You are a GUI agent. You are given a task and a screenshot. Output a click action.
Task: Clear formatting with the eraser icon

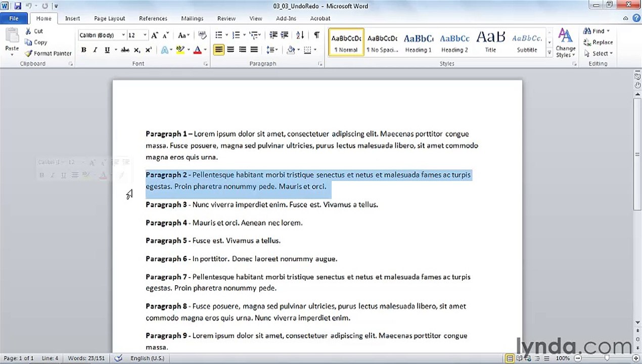(x=202, y=35)
